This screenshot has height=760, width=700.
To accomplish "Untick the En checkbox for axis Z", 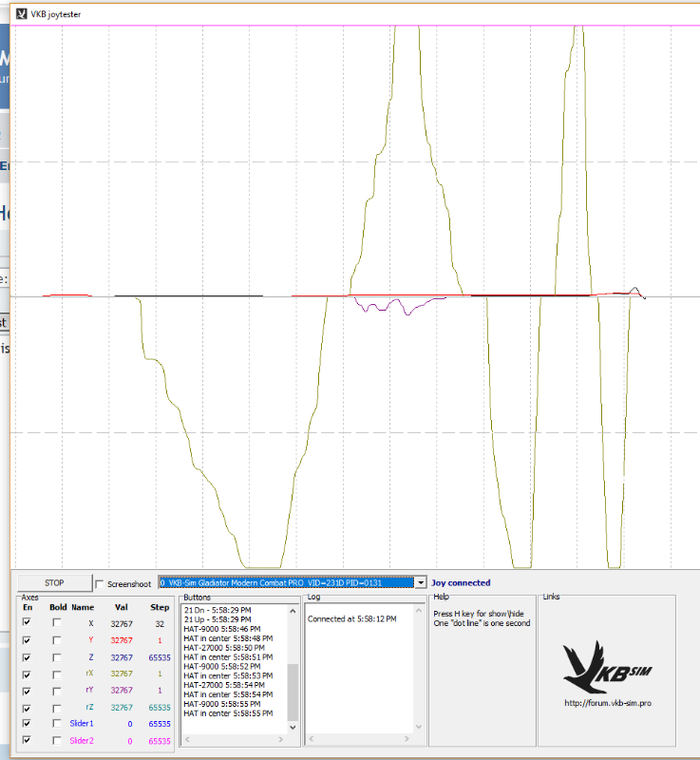I will point(27,657).
